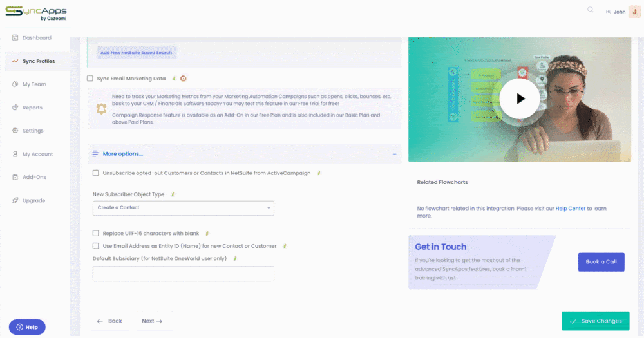The height and width of the screenshot is (338, 644).
Task: Click info icon beside Replace UTF-16 characters
Action: (207, 233)
